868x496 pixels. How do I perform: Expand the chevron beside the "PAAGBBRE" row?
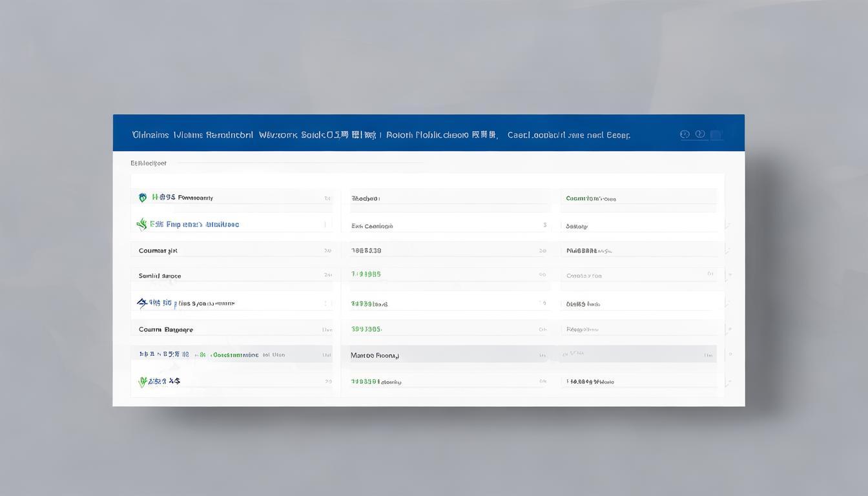click(x=728, y=251)
